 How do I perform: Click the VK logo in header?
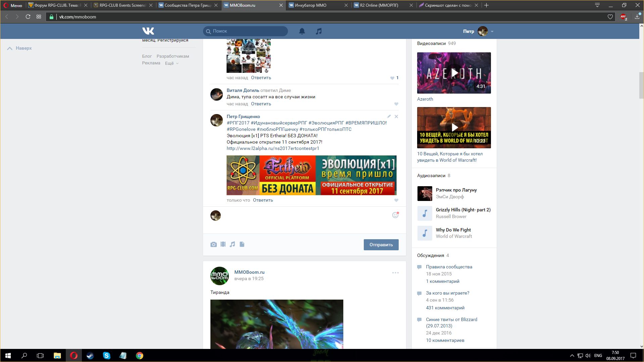148,31
